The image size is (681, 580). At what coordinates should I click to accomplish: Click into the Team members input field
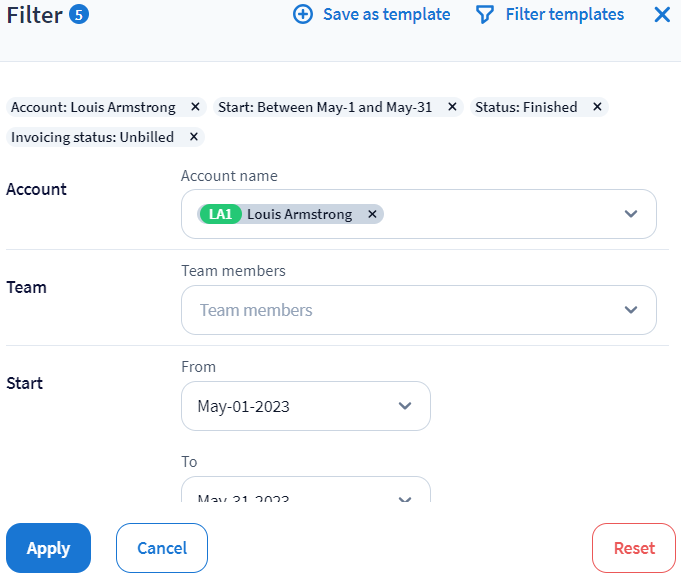[x=400, y=310]
